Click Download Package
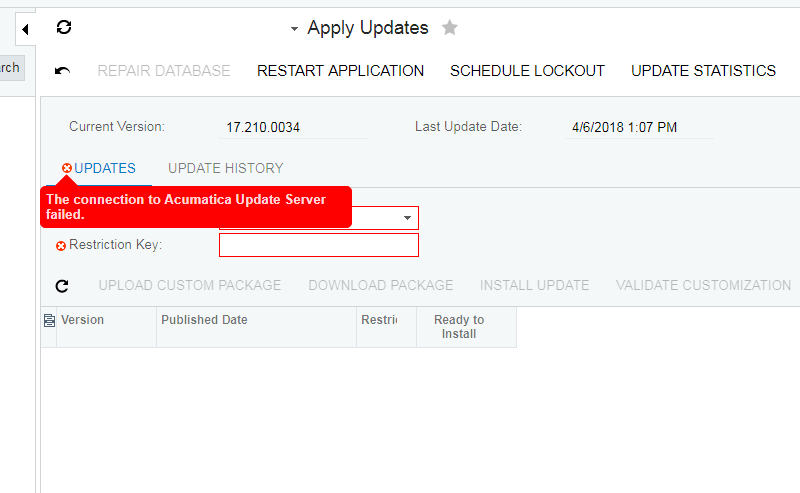Image resolution: width=800 pixels, height=493 pixels. coord(381,285)
